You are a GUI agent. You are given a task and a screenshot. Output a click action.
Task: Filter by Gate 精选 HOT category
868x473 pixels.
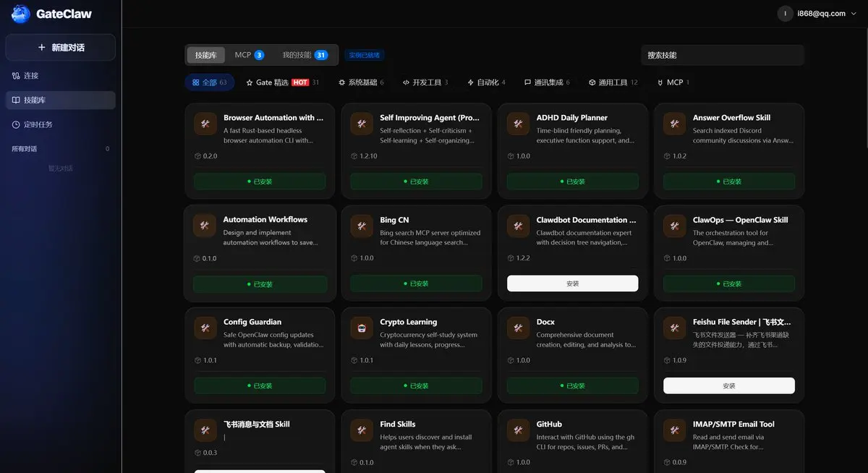[282, 82]
